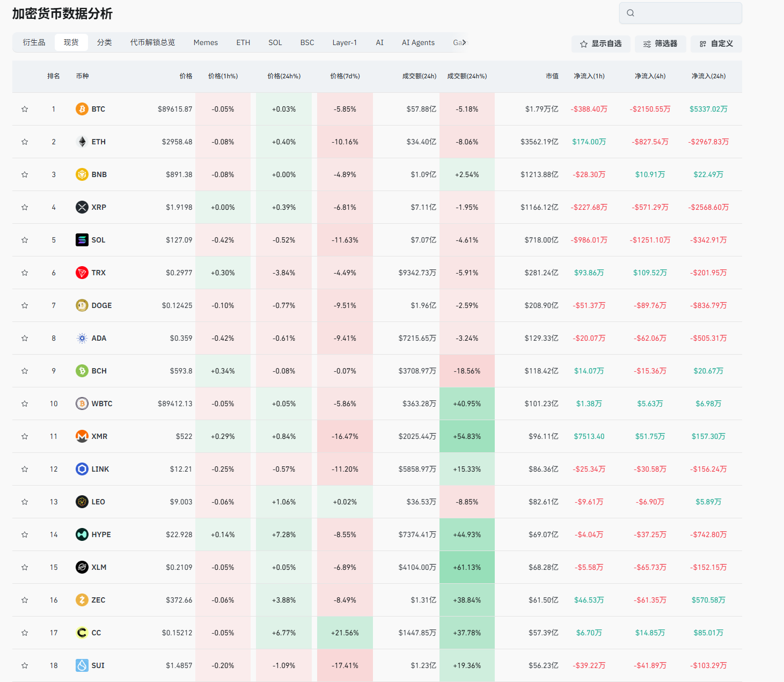Switch to the 衍生品 tab
784x682 pixels.
pyautogui.click(x=34, y=42)
